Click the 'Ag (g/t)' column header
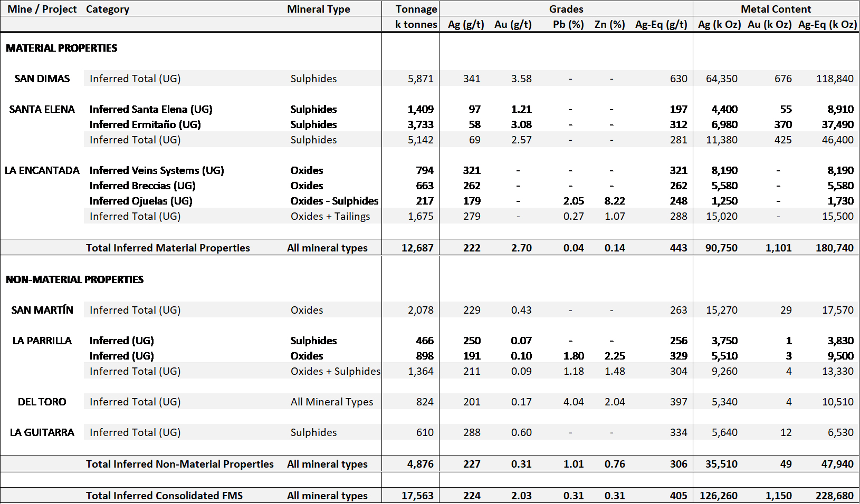Screen dimensions: 860x504 point(466,24)
